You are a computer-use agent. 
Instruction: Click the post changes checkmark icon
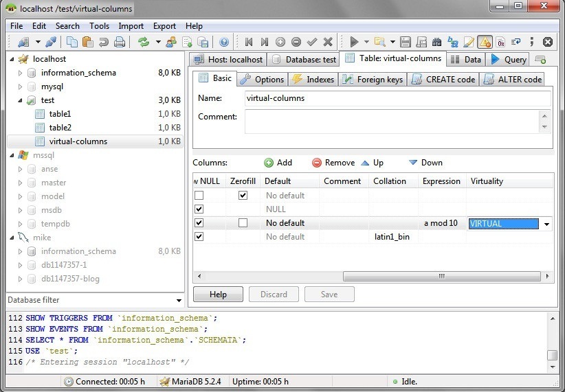pos(312,42)
